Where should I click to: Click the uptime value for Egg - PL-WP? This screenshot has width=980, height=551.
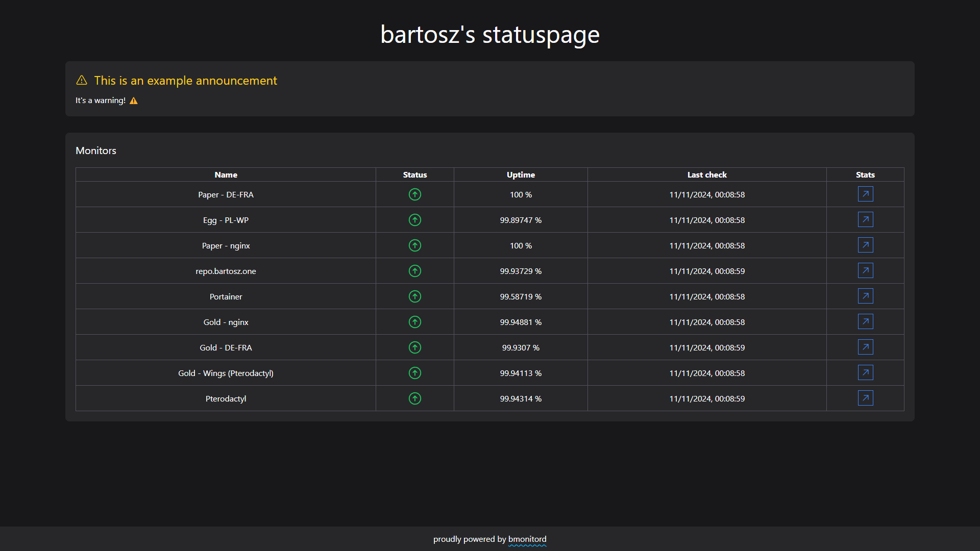[521, 220]
